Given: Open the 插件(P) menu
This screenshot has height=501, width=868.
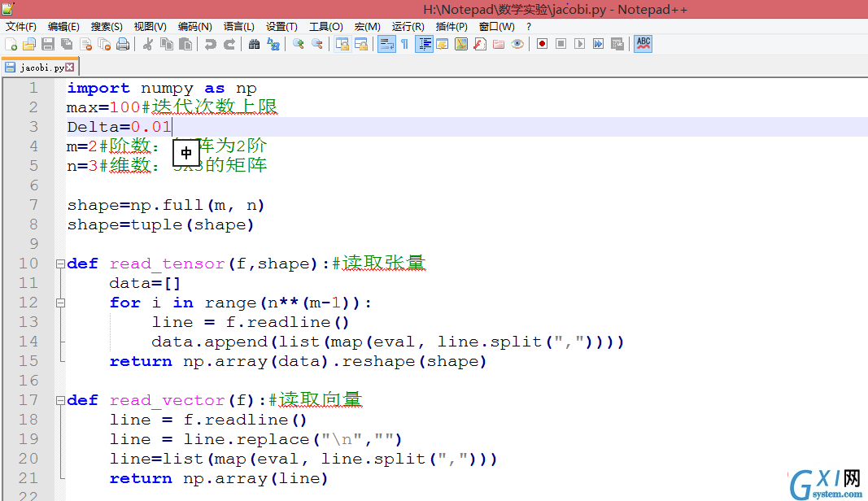Looking at the screenshot, I should coord(451,27).
